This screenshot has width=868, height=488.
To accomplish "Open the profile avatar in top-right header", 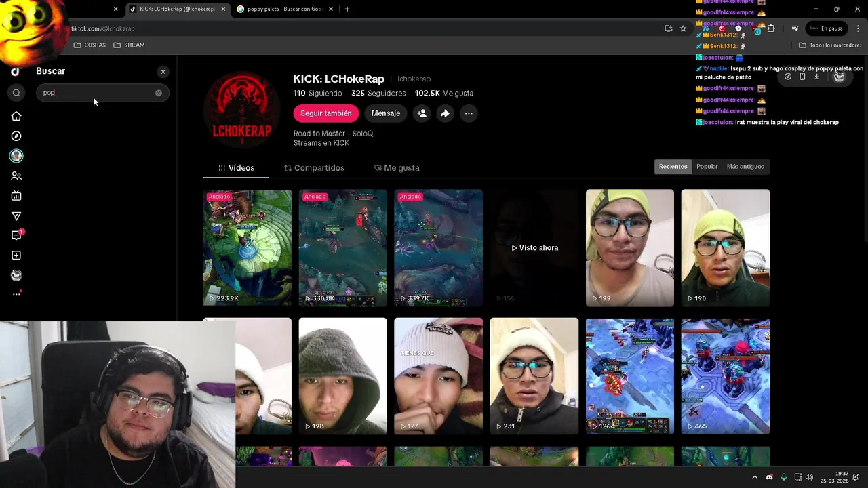I will click(x=839, y=77).
